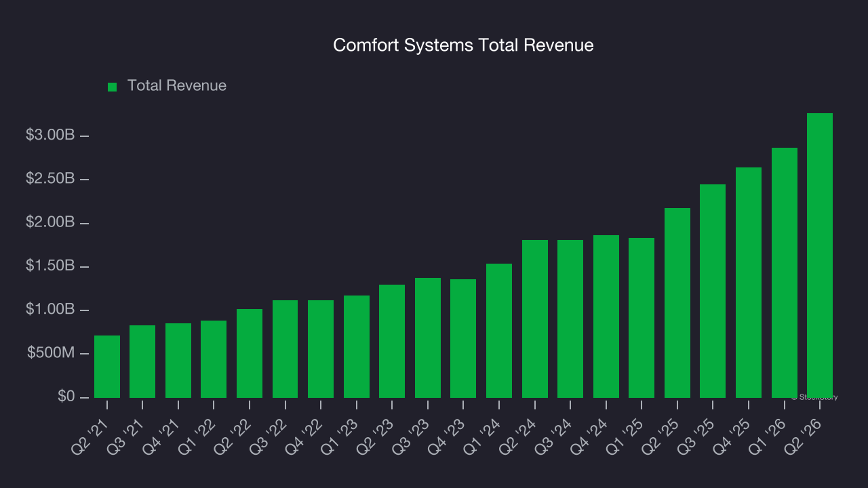Click the Comfort Systems Total Revenue title

point(463,45)
